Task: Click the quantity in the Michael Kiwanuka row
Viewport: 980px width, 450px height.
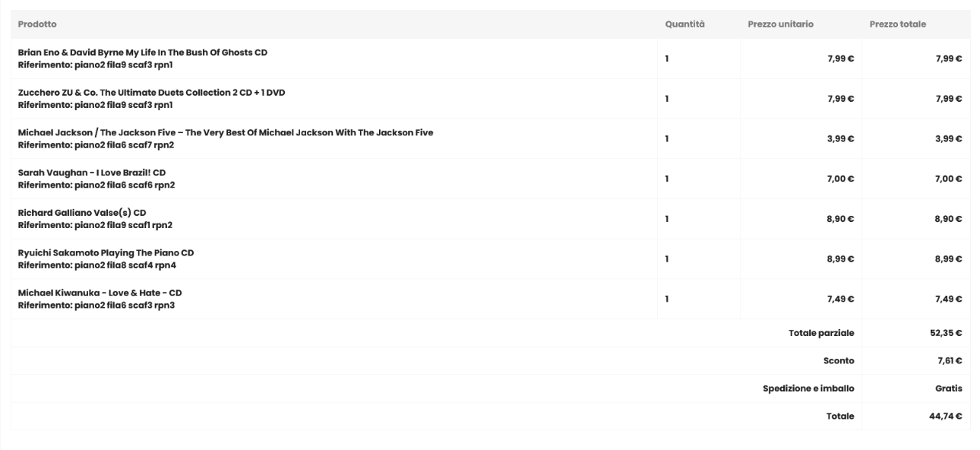Action: [667, 298]
